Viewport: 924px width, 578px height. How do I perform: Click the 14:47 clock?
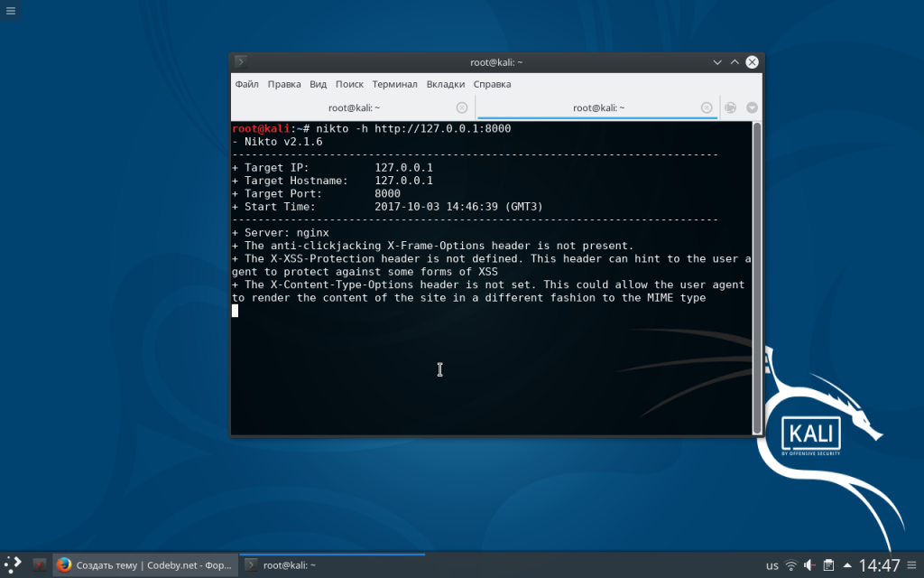click(879, 565)
